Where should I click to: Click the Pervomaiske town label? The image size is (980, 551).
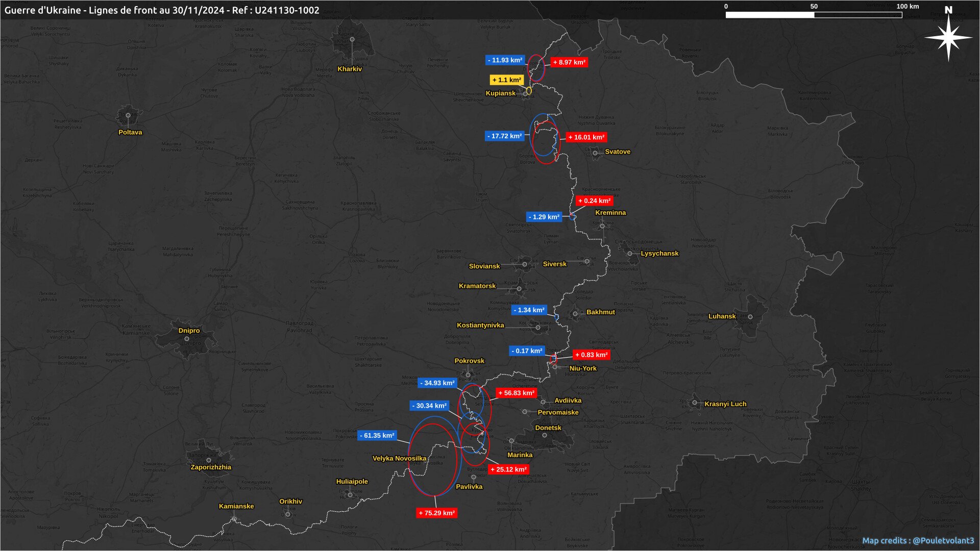558,412
